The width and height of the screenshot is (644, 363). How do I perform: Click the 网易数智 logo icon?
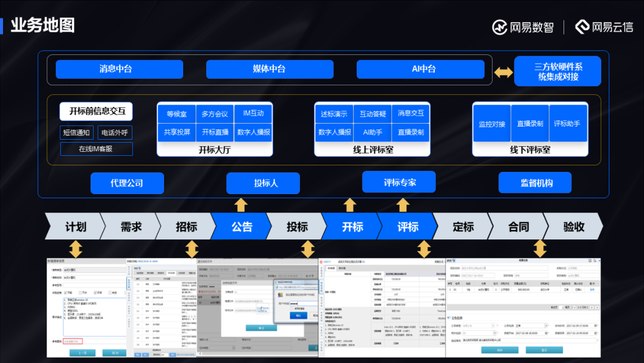499,27
